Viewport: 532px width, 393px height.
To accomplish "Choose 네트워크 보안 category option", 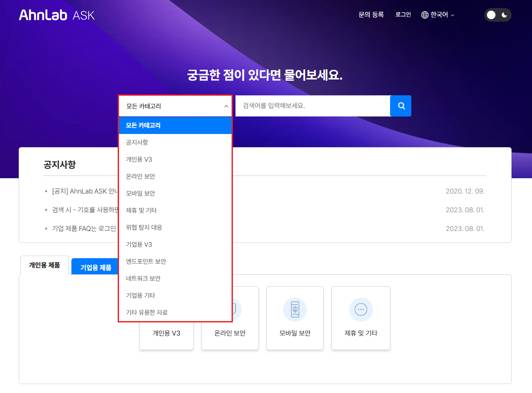I will (x=175, y=279).
